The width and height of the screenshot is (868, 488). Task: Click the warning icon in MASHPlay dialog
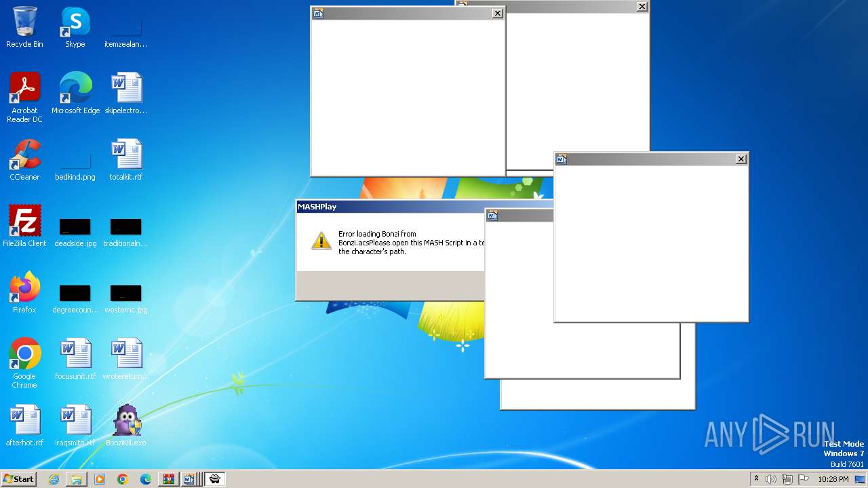pos(321,240)
